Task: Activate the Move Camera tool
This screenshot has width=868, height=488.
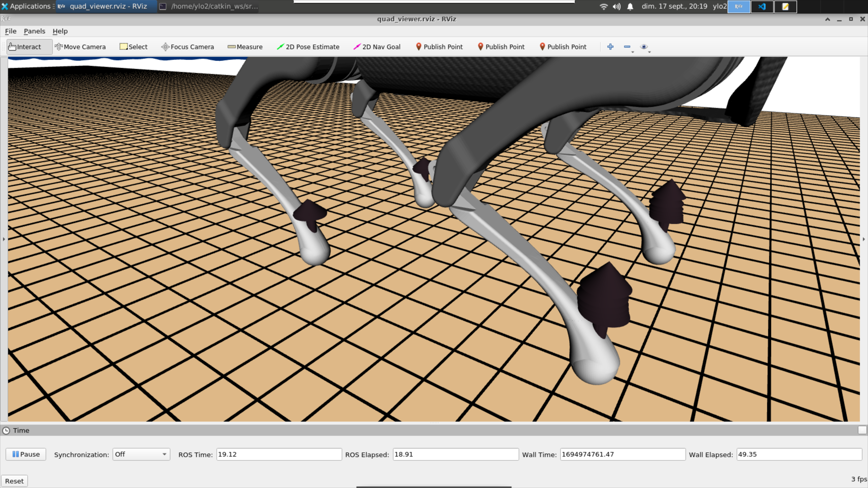Action: click(x=80, y=47)
